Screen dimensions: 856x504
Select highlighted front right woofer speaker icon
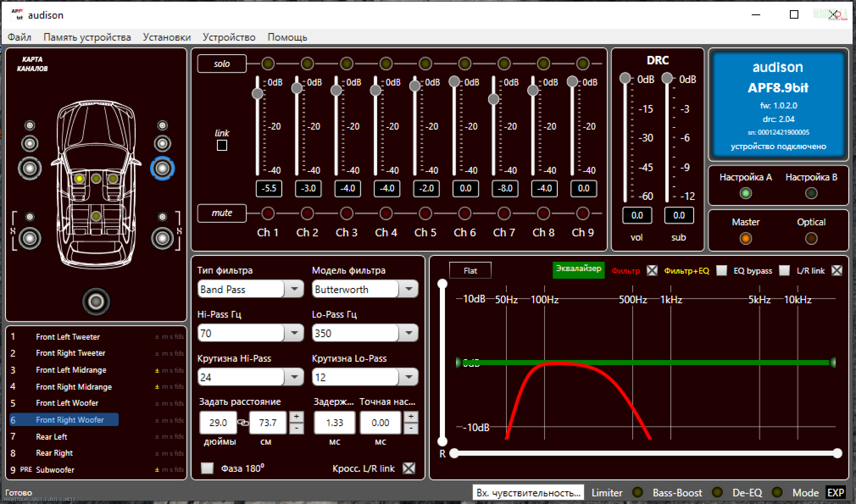162,168
